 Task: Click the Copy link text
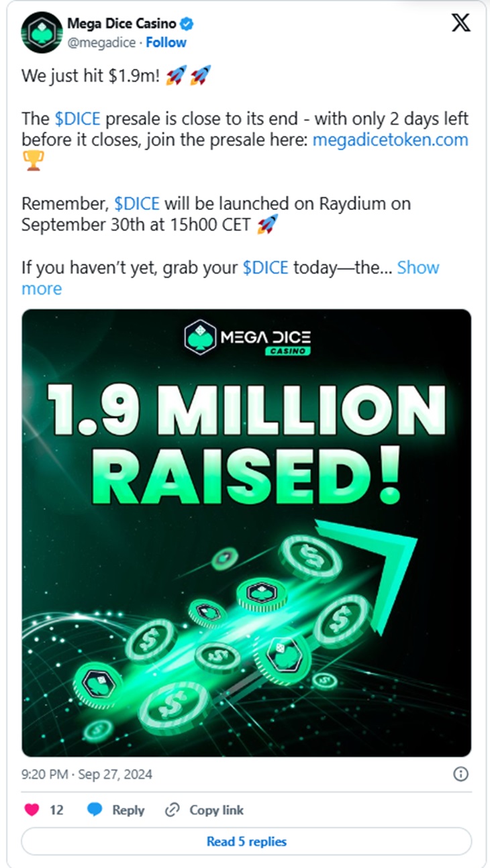coord(216,810)
